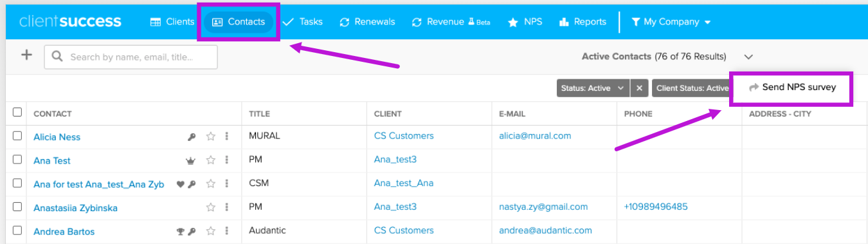
Task: Star the Alicia Ness contact
Action: (210, 136)
